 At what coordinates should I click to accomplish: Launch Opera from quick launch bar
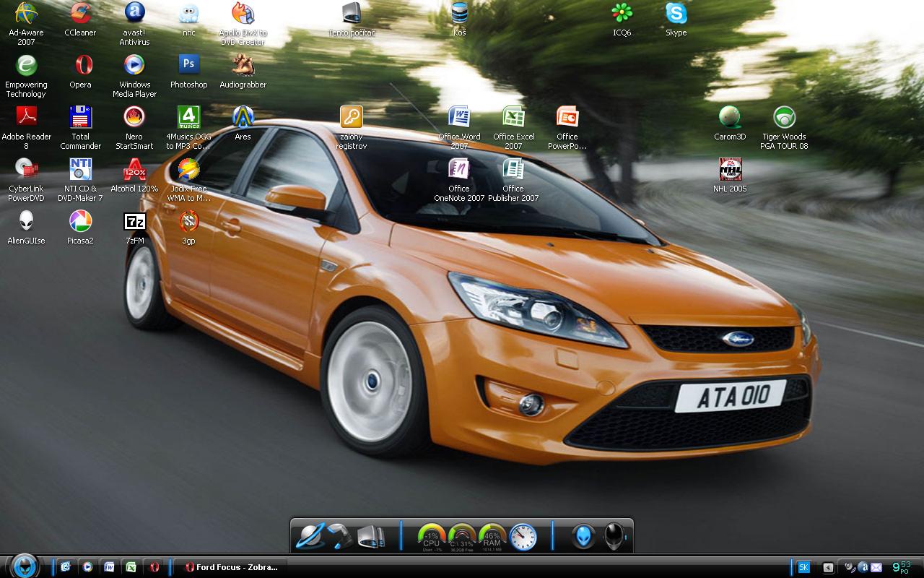(154, 567)
